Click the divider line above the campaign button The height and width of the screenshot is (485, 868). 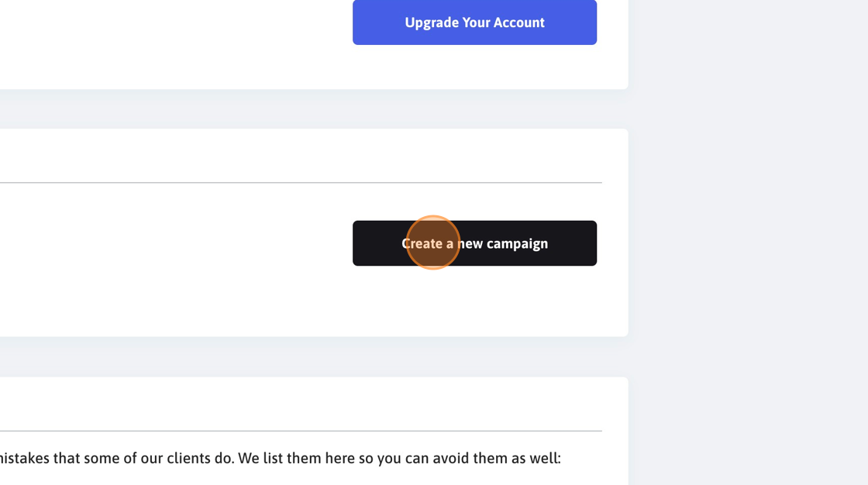click(x=301, y=182)
